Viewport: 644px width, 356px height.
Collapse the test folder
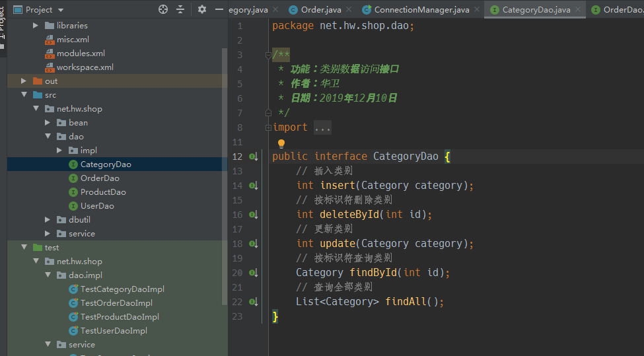tap(24, 247)
